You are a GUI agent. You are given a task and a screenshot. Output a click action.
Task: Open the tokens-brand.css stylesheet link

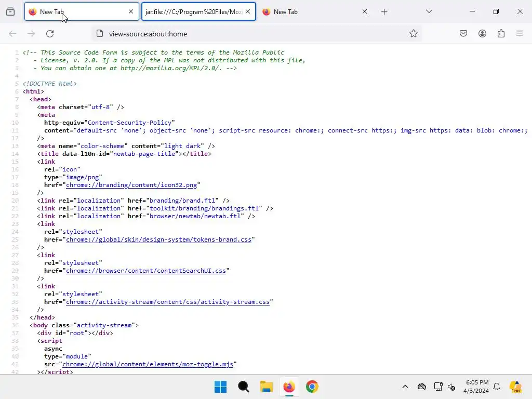159,240
